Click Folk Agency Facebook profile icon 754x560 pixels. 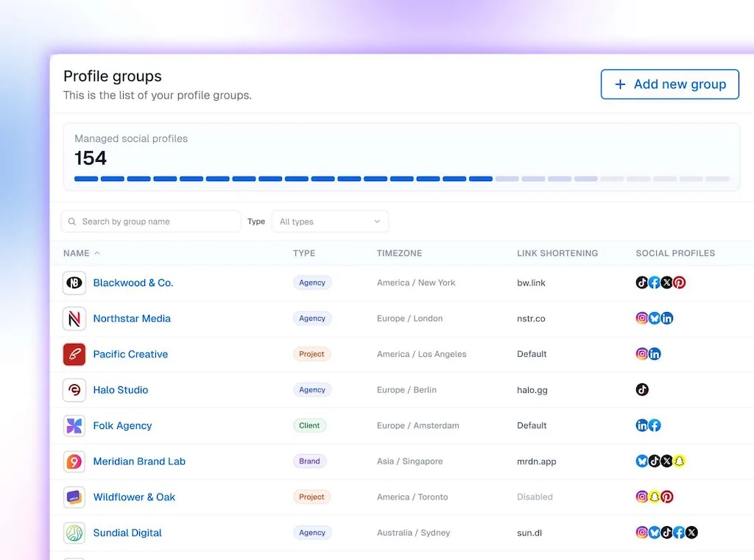tap(655, 425)
